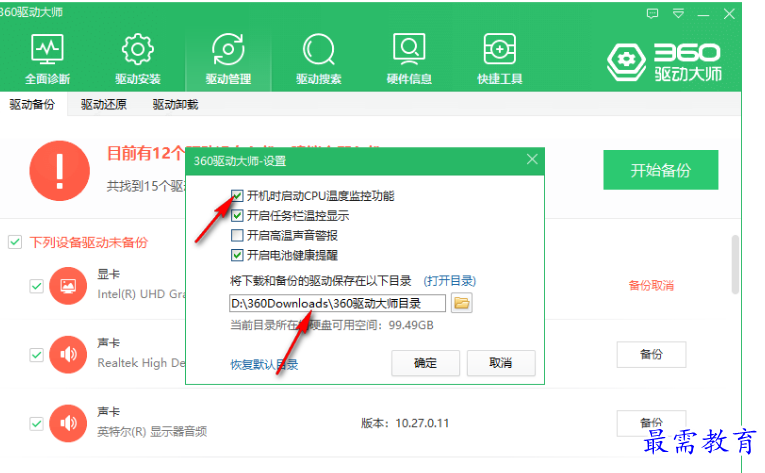Click 备份 button for 英特尔 显示器音频
Viewport: 765px width, 473px height.
pos(651,423)
